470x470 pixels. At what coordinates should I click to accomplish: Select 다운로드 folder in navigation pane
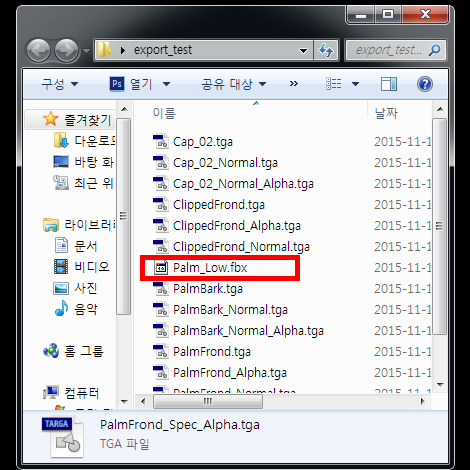(95, 141)
